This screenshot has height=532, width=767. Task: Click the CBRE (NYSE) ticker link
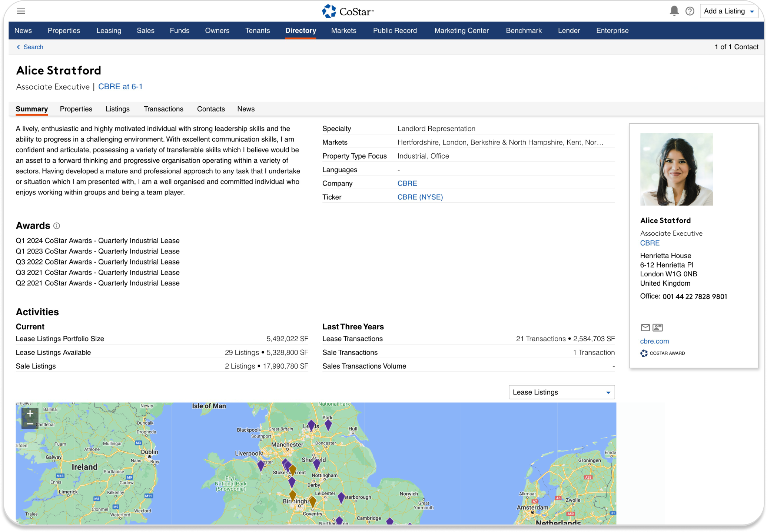pos(420,197)
